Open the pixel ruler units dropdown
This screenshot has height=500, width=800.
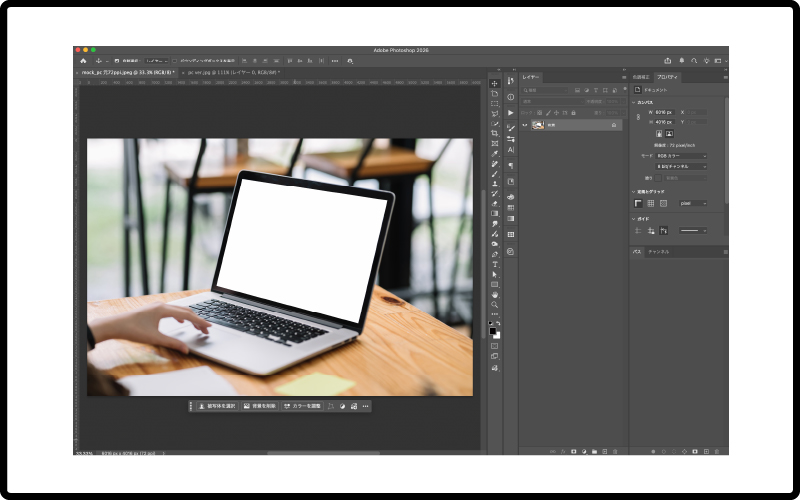(693, 203)
